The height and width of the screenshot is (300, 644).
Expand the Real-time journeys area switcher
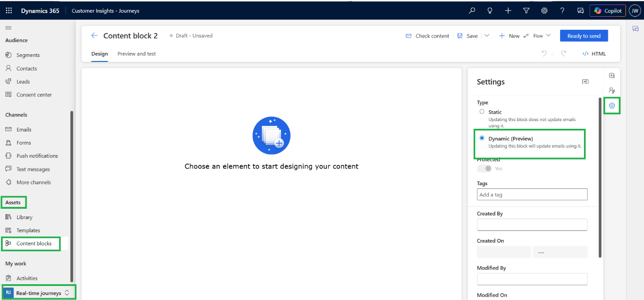pyautogui.click(x=39, y=293)
